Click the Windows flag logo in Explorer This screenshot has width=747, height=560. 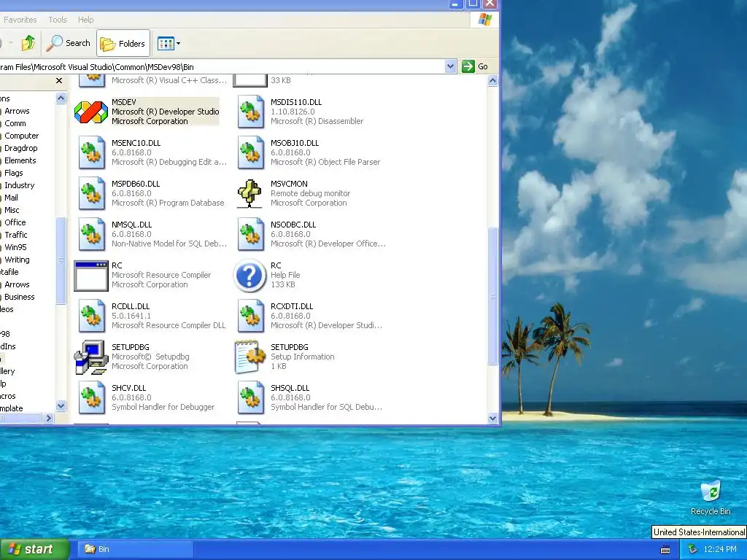point(484,20)
